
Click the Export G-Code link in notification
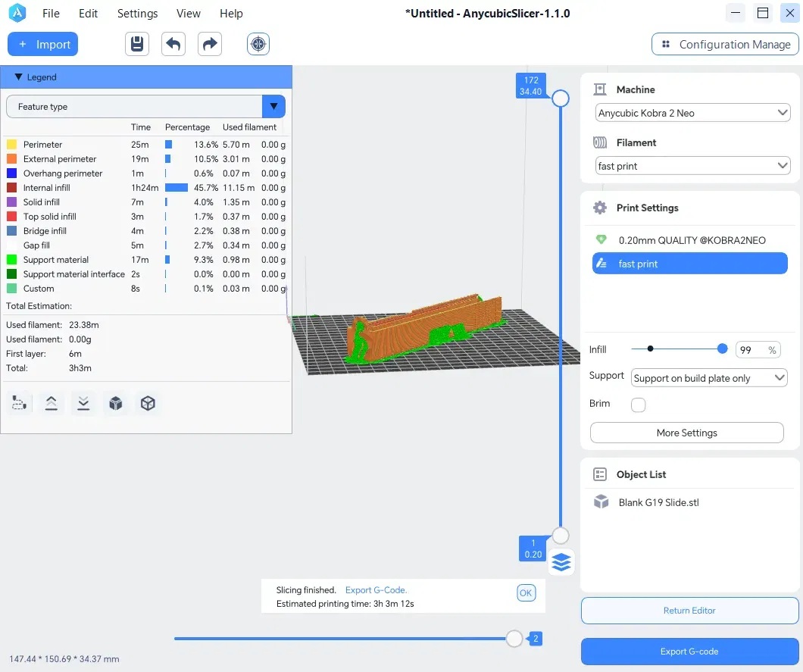(x=376, y=590)
